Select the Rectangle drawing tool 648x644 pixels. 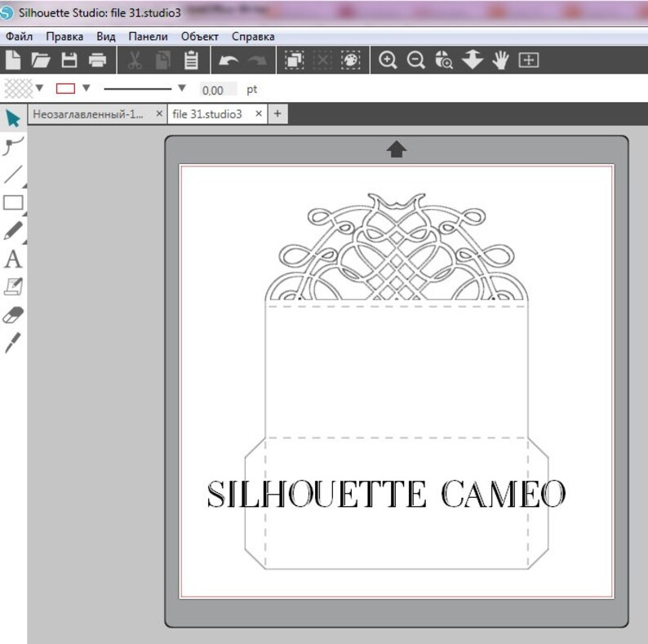13,203
